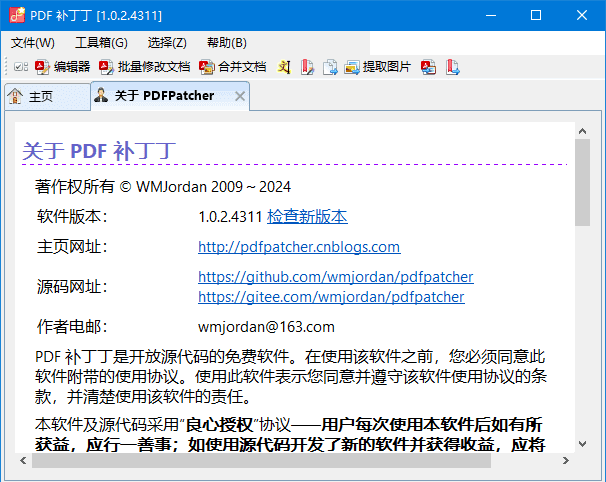Viewport: 606px width, 482px height.
Task: Click the 主页网址: label
Action: [x=72, y=247]
